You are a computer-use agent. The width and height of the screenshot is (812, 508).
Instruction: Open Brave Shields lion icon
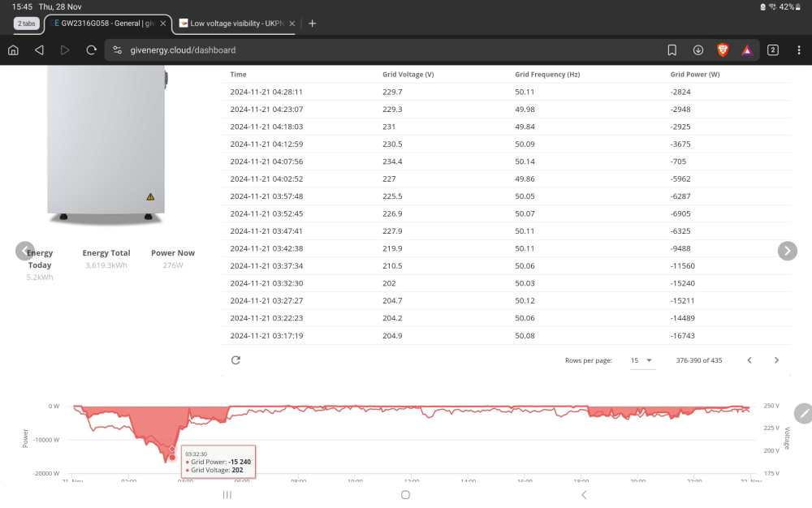tap(723, 50)
